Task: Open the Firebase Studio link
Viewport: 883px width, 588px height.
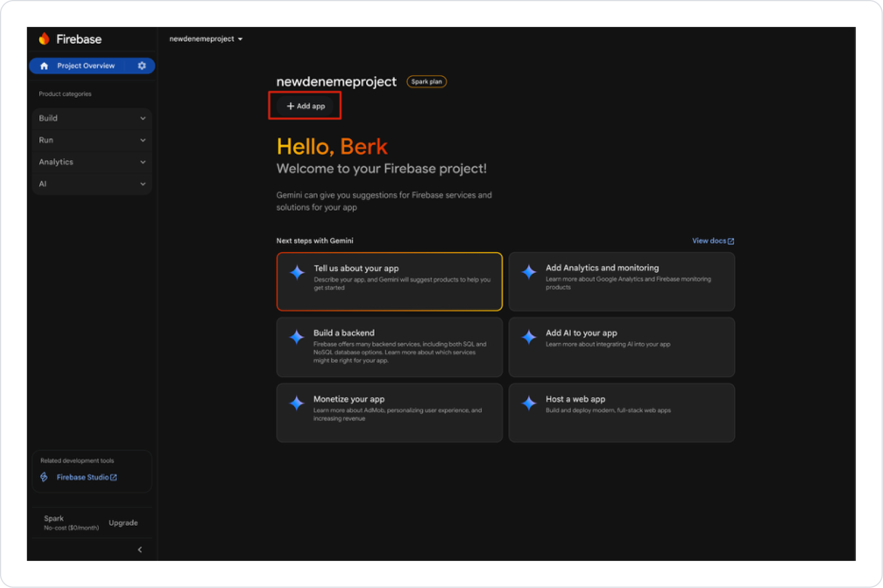Action: 86,477
